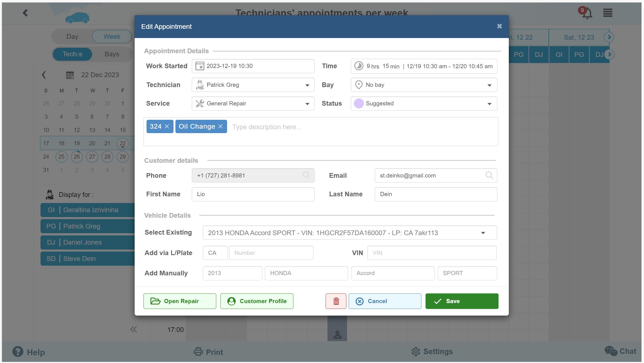Click the search magnifier in the Email field
The height and width of the screenshot is (363, 644).
point(489,175)
